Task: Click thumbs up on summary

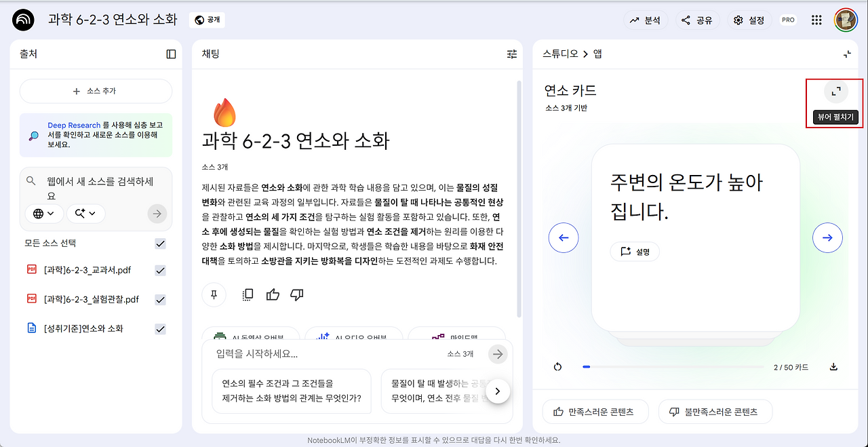Action: pos(273,294)
